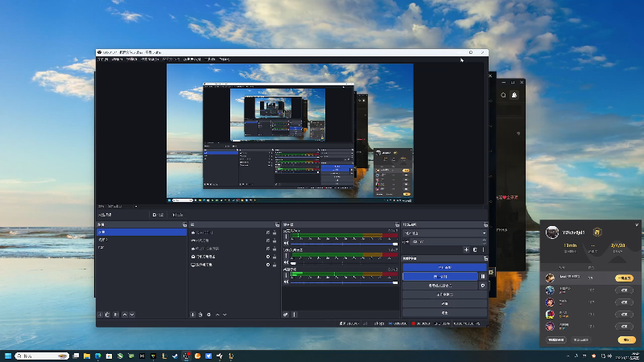
Task: Move the selected scene down with the chevron
Action: tap(132, 315)
